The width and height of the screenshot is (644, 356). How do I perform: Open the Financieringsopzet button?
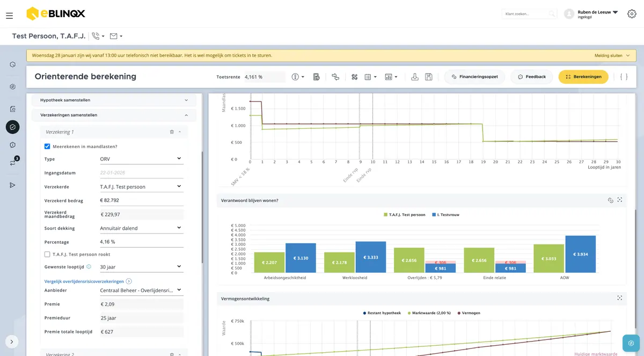(x=474, y=77)
